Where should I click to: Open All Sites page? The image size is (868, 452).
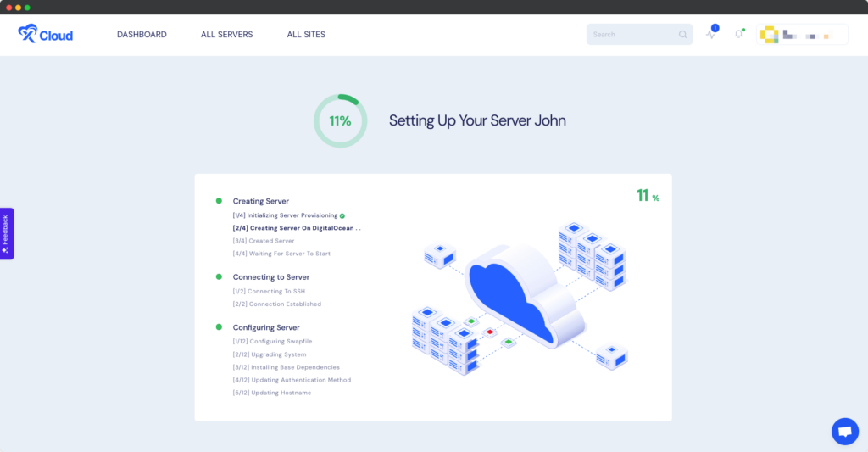tap(306, 35)
